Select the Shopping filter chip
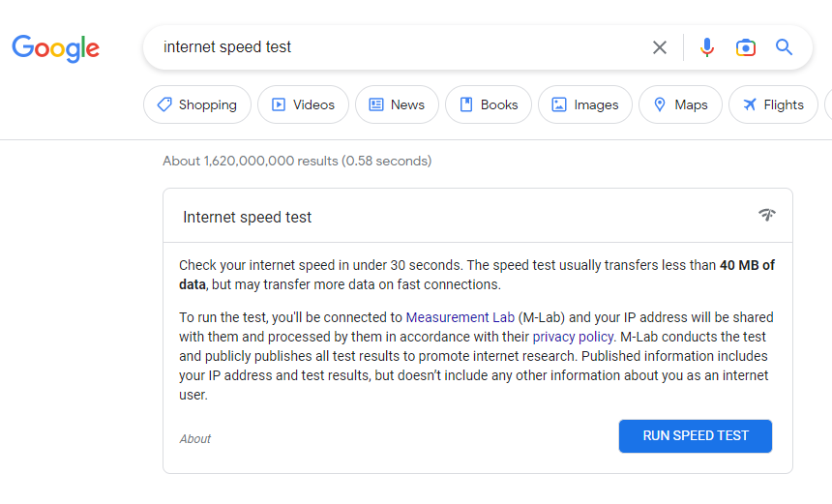This screenshot has width=832, height=504. click(x=197, y=105)
